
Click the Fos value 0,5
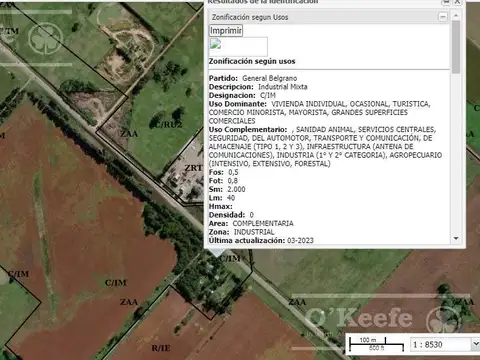(233, 172)
